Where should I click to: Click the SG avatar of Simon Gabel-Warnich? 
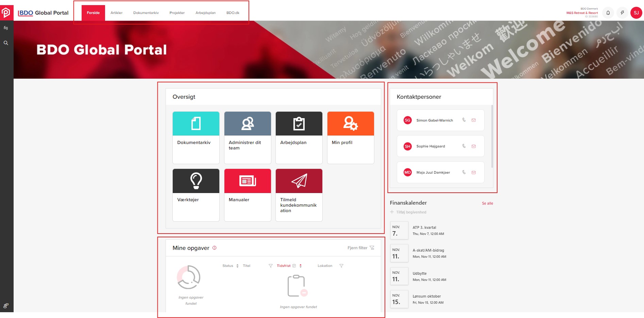[407, 120]
